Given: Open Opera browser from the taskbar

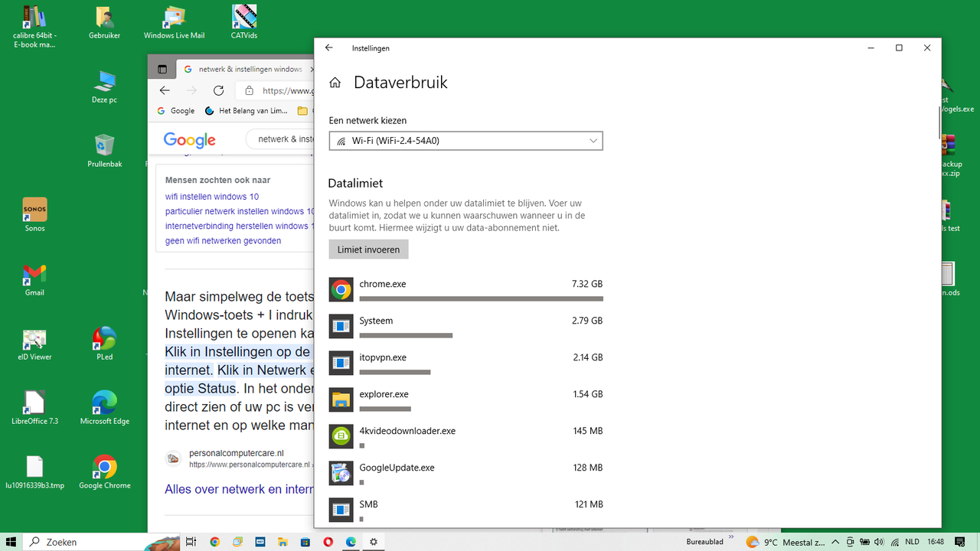Looking at the screenshot, I should coord(328,542).
